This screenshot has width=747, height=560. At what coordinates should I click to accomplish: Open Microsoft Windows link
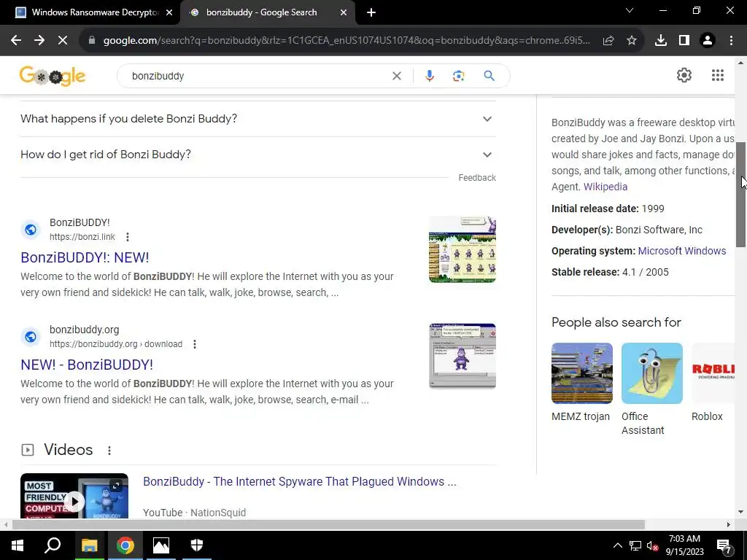point(682,251)
